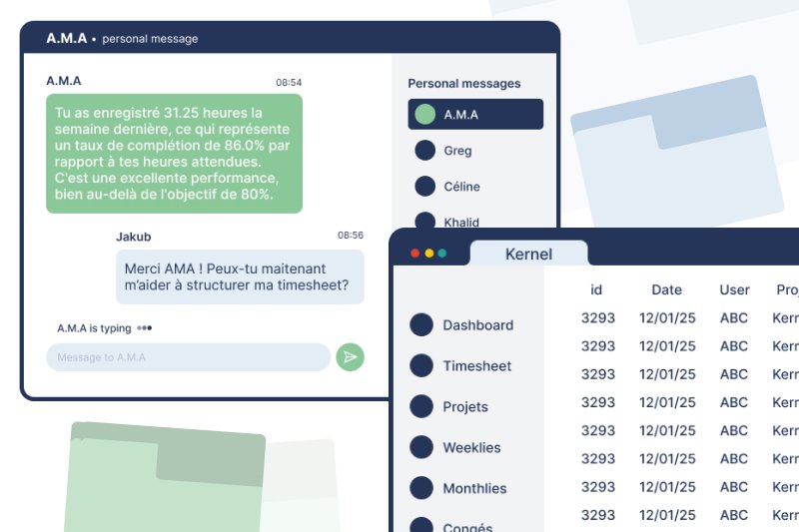Click the red window dot button
This screenshot has width=799, height=532.
pos(415,254)
